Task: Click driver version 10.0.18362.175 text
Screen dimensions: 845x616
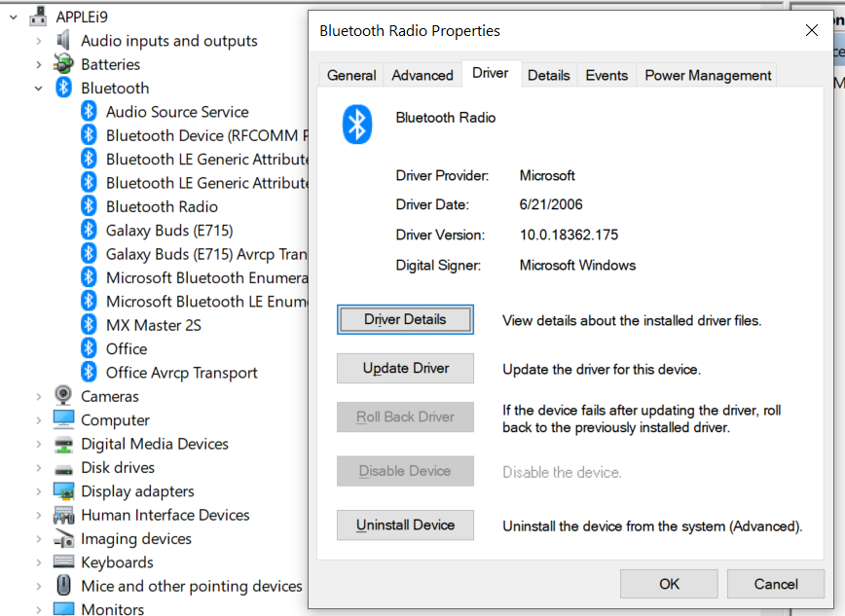Action: click(569, 235)
